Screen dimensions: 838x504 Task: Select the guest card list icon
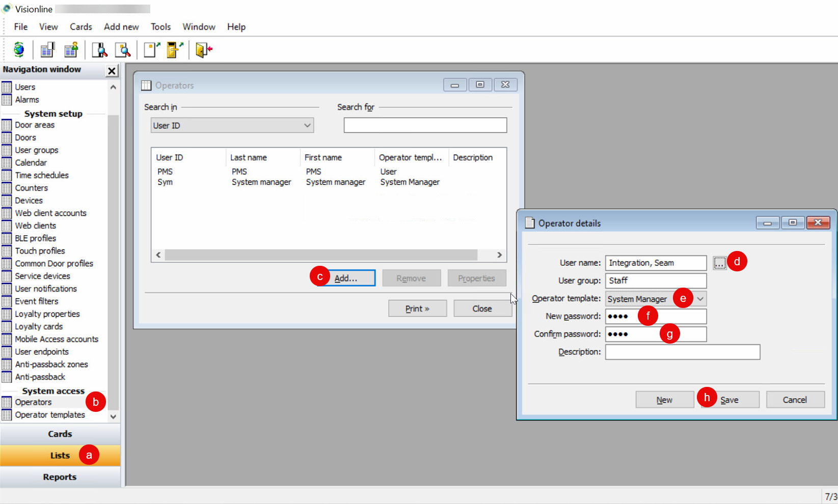click(x=71, y=49)
